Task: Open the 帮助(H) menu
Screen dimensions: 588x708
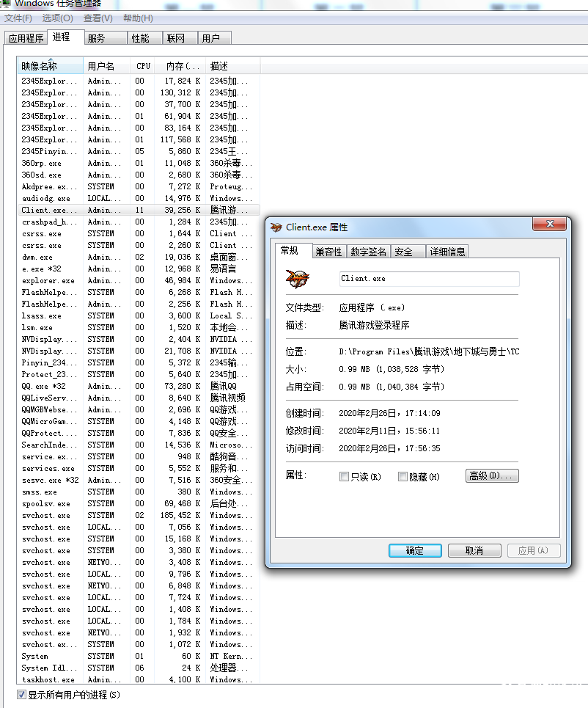Action: pyautogui.click(x=138, y=18)
